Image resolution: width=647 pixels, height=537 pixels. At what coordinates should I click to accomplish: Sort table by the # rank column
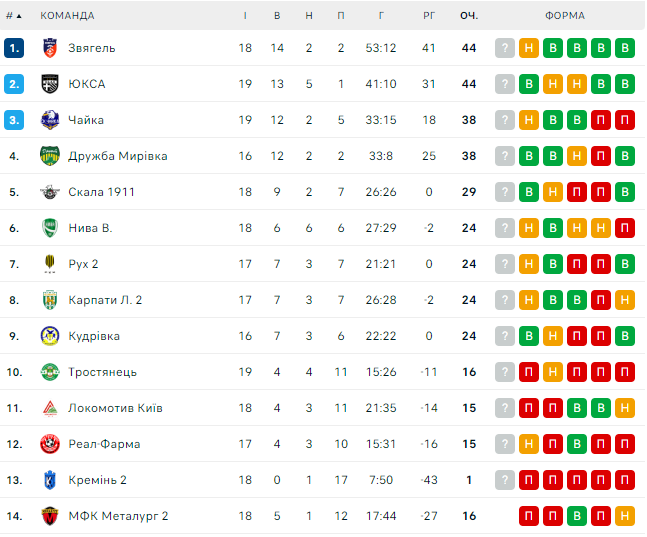click(13, 16)
